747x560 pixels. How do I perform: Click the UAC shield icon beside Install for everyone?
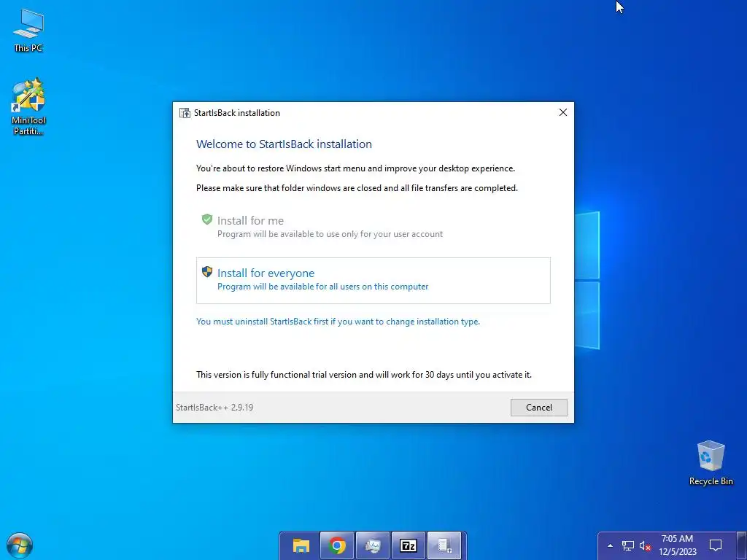pyautogui.click(x=206, y=271)
